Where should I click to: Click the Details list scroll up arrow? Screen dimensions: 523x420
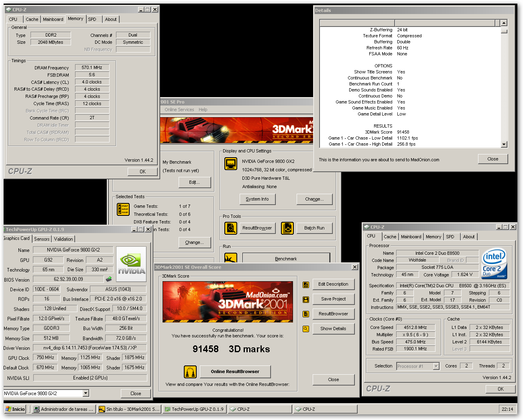click(504, 23)
